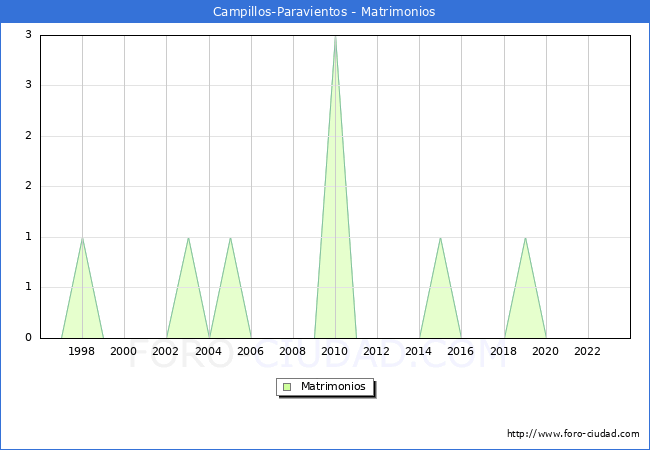Click the 2003 data peak
This screenshot has height=450, width=650.
click(188, 239)
